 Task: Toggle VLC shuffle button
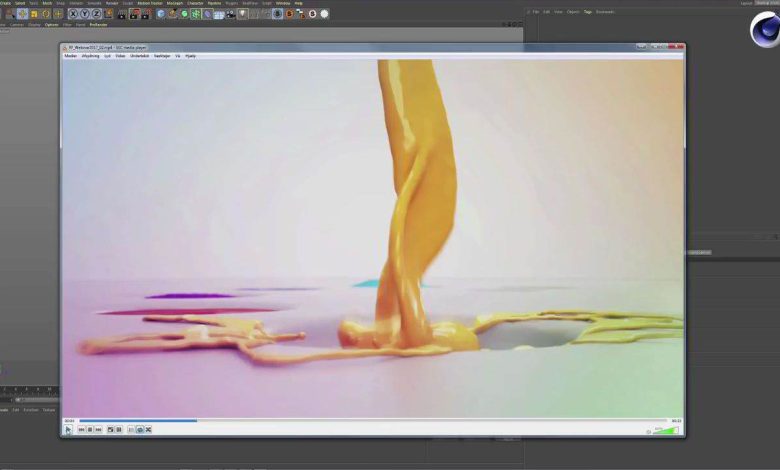click(148, 429)
